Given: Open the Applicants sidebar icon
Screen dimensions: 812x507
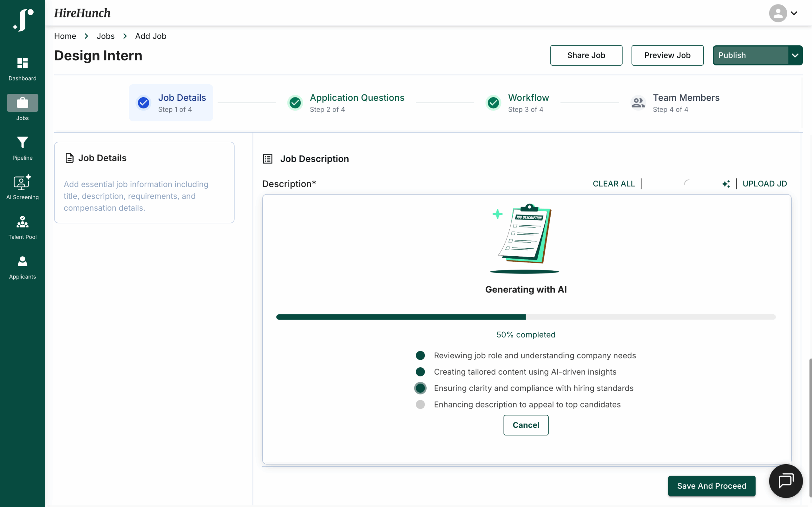Looking at the screenshot, I should [23, 261].
